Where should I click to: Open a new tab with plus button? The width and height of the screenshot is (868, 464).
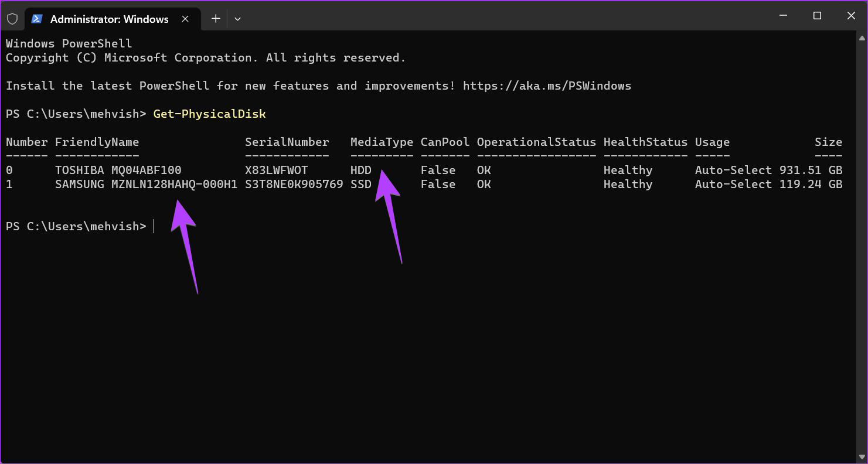click(216, 19)
